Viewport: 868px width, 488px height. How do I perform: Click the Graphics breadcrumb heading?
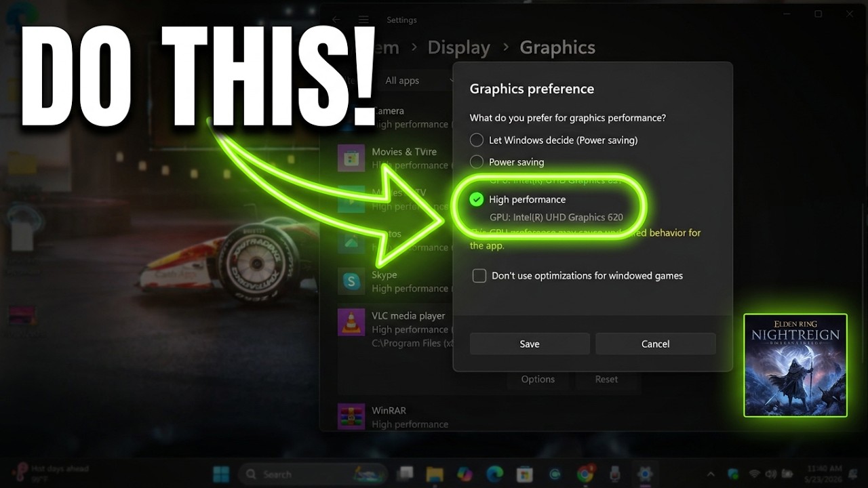click(557, 47)
